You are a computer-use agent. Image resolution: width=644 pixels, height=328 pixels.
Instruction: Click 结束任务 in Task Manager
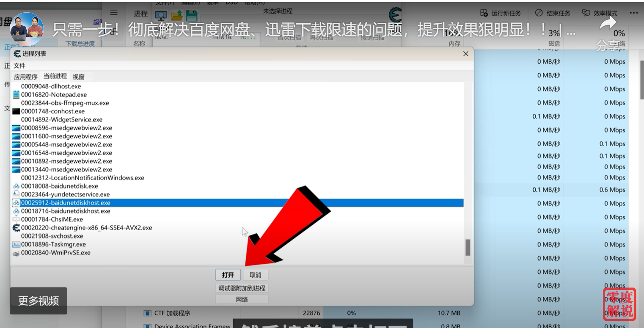tap(553, 13)
